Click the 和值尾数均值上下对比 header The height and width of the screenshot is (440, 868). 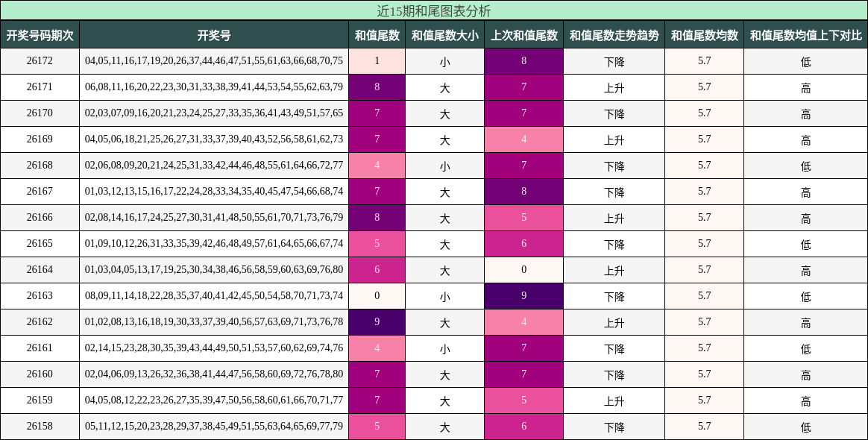(x=806, y=35)
